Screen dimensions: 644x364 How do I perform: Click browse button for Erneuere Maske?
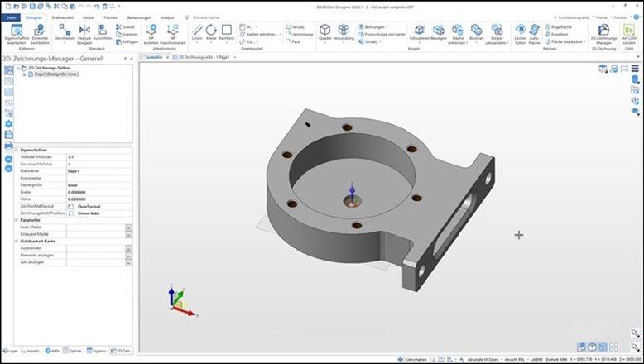tap(128, 234)
